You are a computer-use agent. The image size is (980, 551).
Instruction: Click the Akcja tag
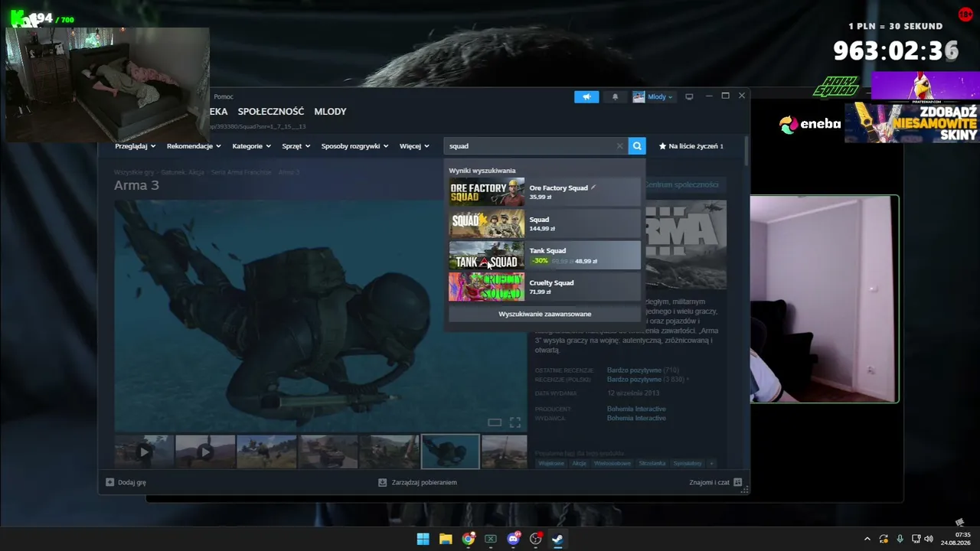[x=579, y=464]
